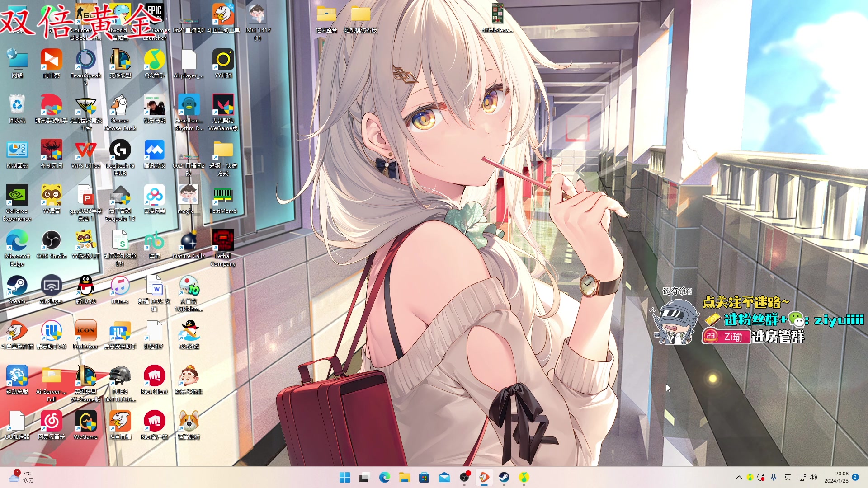Screen dimensions: 868x488
Task: Launch 网易云音乐 from the desktop
Action: coord(52,425)
